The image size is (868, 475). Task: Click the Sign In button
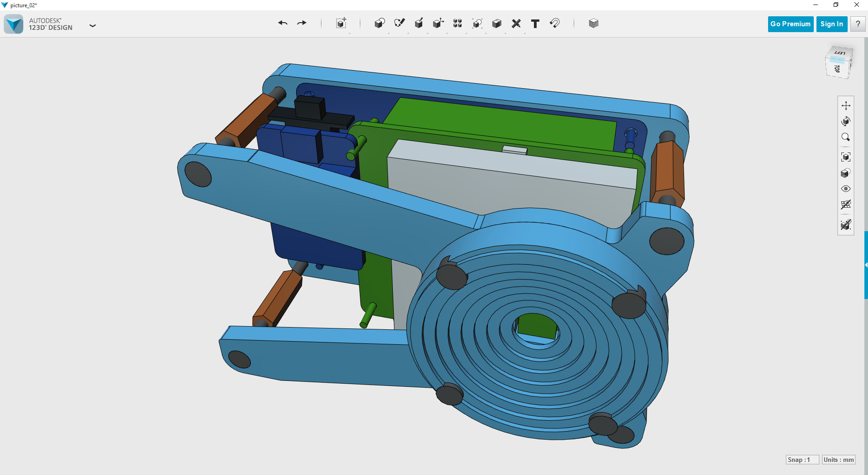831,24
